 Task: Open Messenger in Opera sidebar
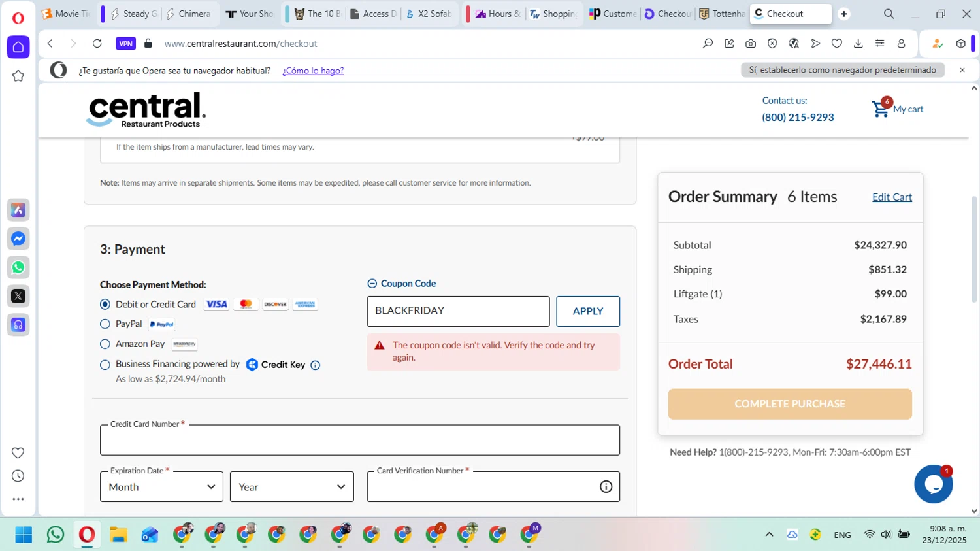tap(18, 239)
